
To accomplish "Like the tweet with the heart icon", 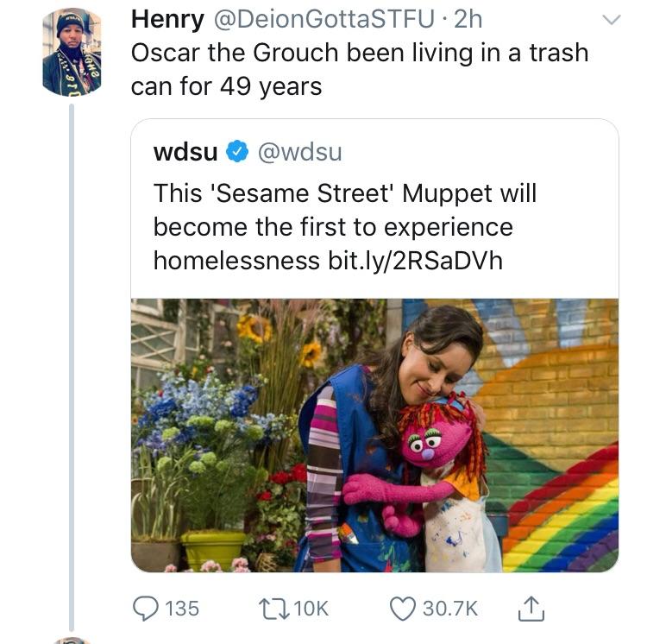I will pyautogui.click(x=402, y=608).
